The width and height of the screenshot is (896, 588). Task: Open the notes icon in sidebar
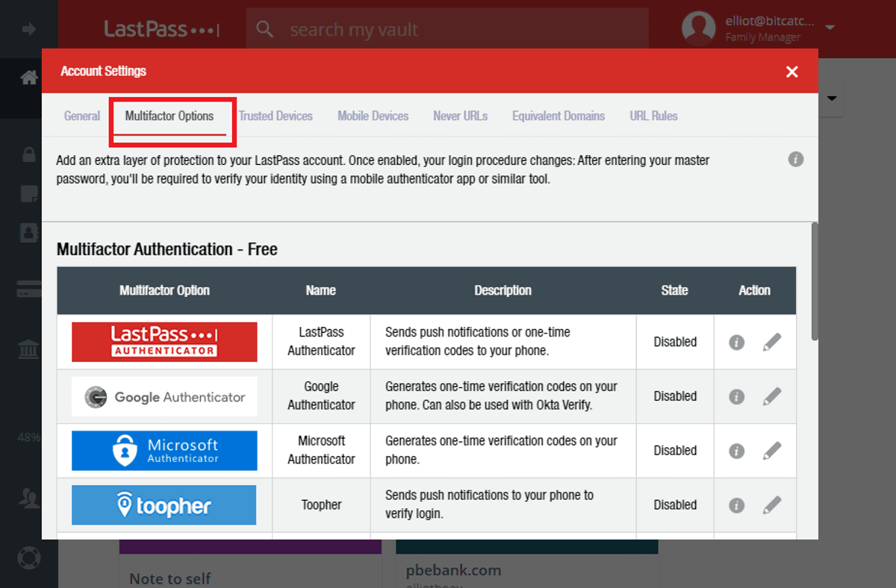coord(29,194)
